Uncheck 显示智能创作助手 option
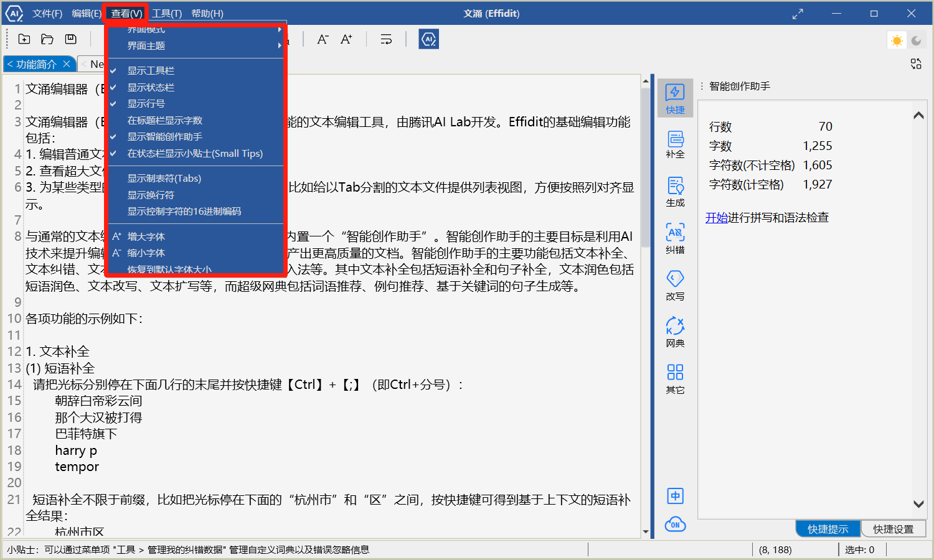934x560 pixels. [x=196, y=136]
